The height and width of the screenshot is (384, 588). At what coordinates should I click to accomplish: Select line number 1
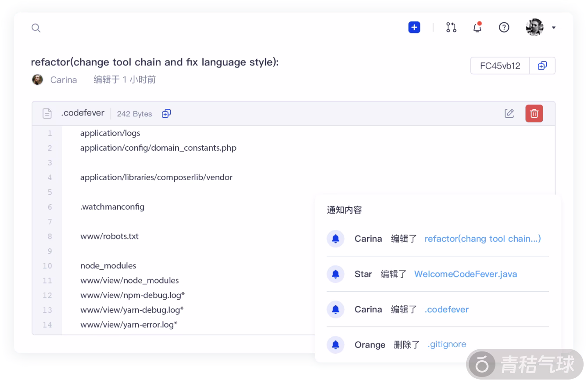(50, 133)
